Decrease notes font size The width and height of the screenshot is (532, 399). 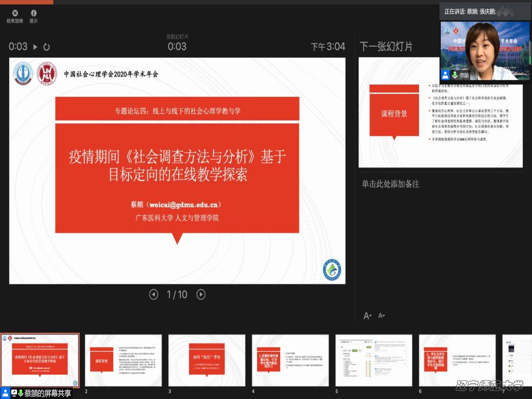click(x=381, y=316)
